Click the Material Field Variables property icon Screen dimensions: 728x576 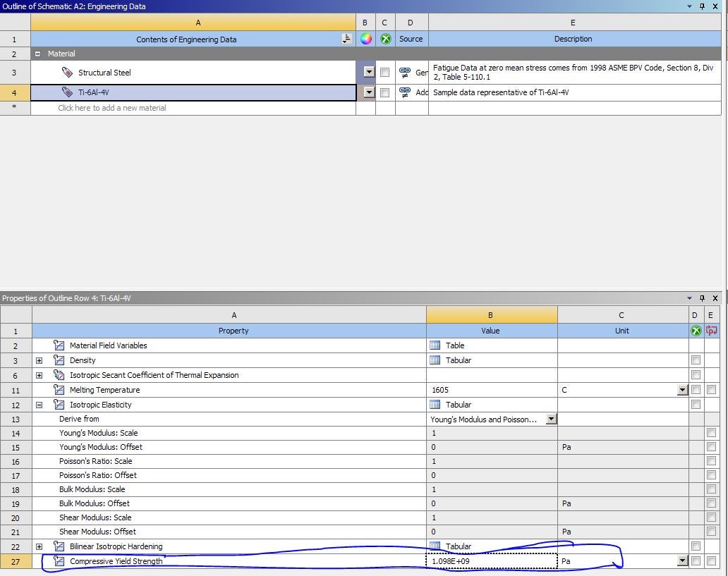[59, 345]
